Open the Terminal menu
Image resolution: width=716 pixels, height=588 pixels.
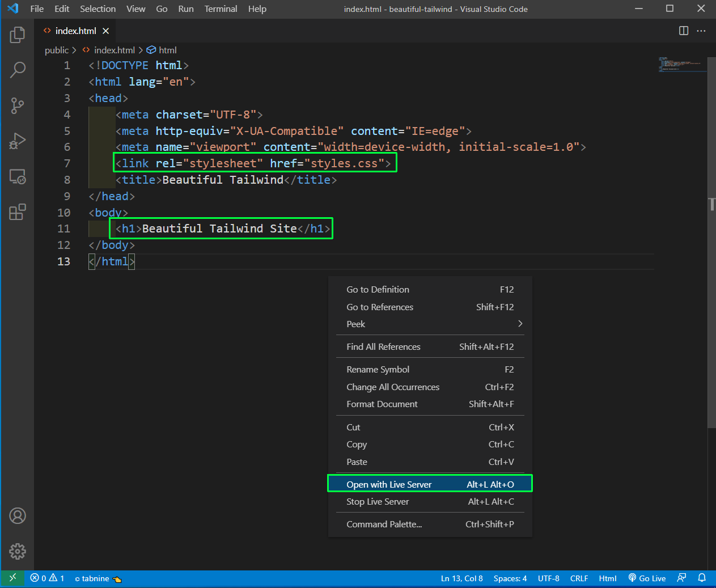[221, 9]
